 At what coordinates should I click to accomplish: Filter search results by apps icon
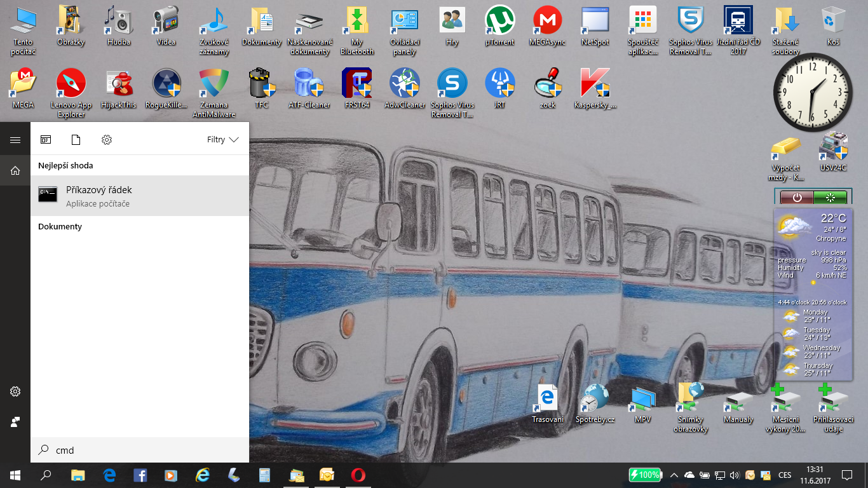46,140
